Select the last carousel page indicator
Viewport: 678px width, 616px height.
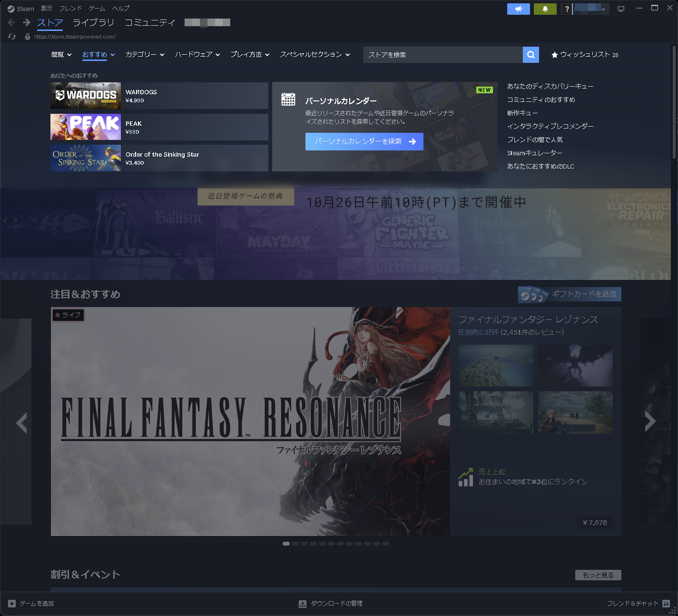coord(385,544)
